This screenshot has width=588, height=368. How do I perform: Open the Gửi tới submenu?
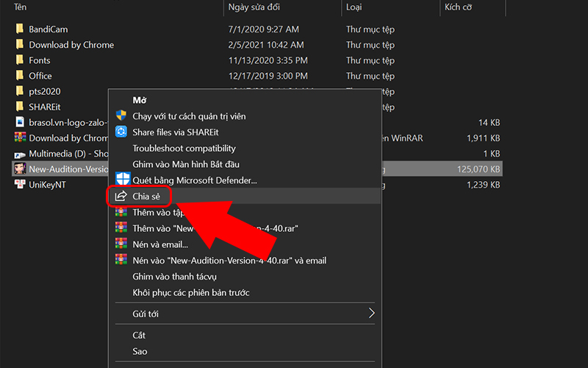tap(245, 314)
